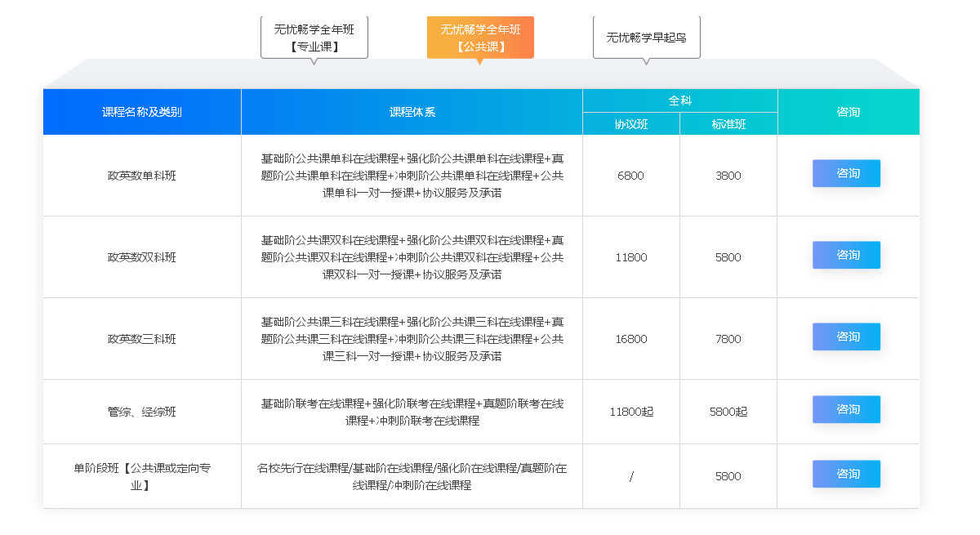Screen dimensions: 980x535
Task: Click the 5800起 standard class price
Action: pyautogui.click(x=728, y=412)
